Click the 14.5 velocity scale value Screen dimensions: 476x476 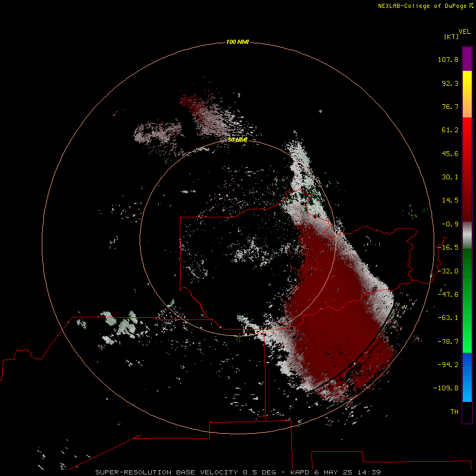click(450, 200)
